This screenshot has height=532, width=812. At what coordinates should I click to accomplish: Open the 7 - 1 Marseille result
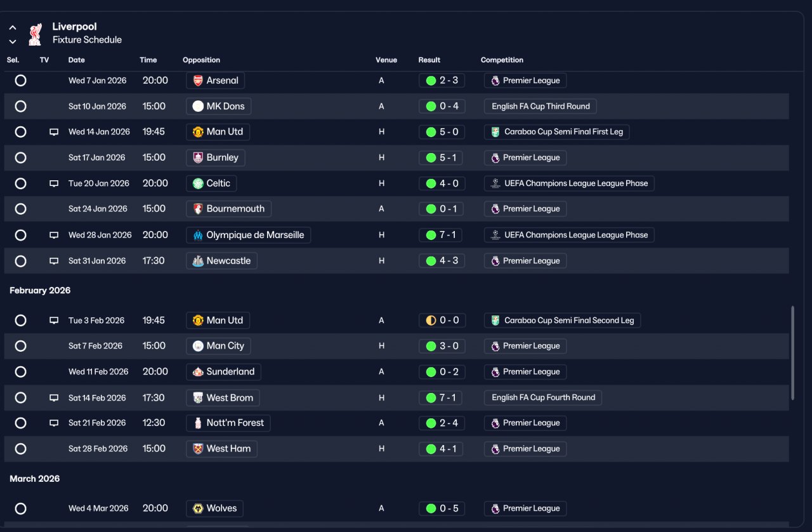pos(442,235)
